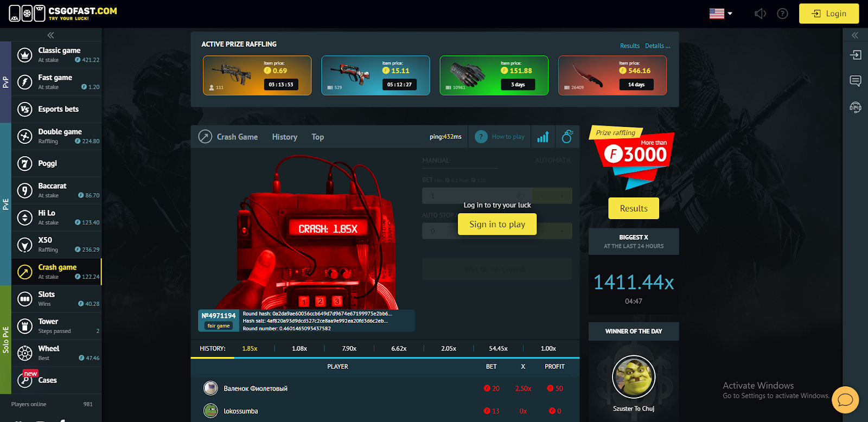This screenshot has height=422, width=868.
Task: Select the Crash Game tab
Action: pos(228,137)
